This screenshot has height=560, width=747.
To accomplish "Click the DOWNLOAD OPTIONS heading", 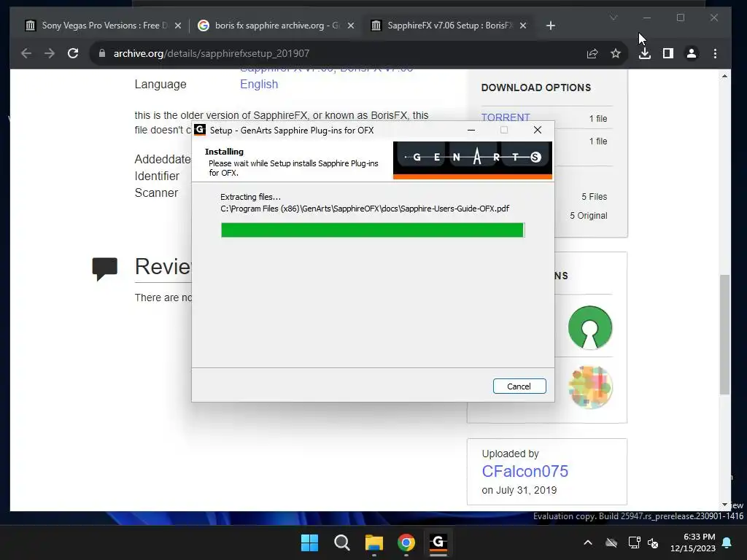I will click(536, 87).
